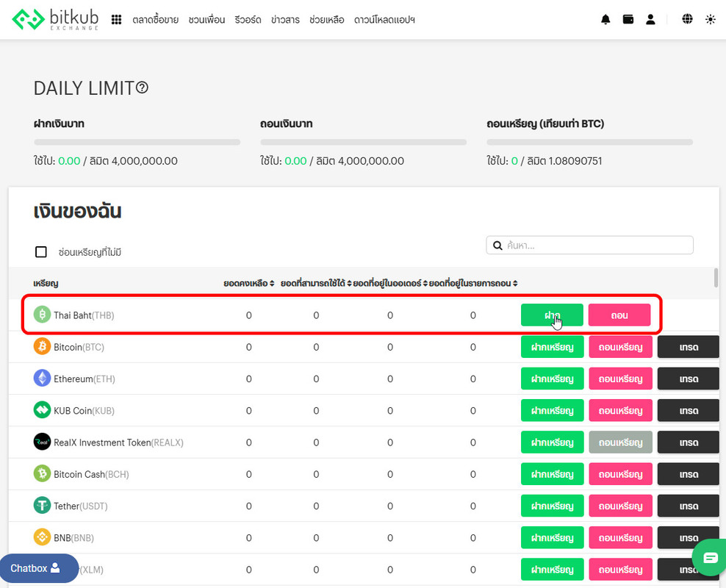Click the Ethereum coin icon

(42, 379)
